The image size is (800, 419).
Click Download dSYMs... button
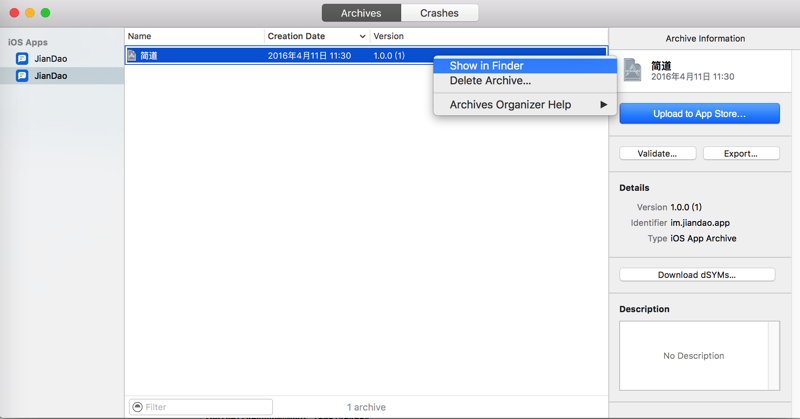(697, 275)
